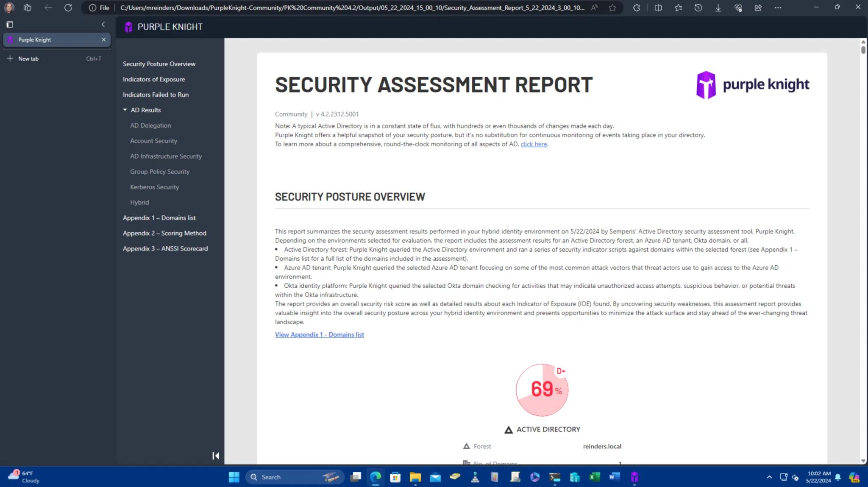This screenshot has height=487, width=868.
Task: Click the 69% security score gauge
Action: click(542, 390)
